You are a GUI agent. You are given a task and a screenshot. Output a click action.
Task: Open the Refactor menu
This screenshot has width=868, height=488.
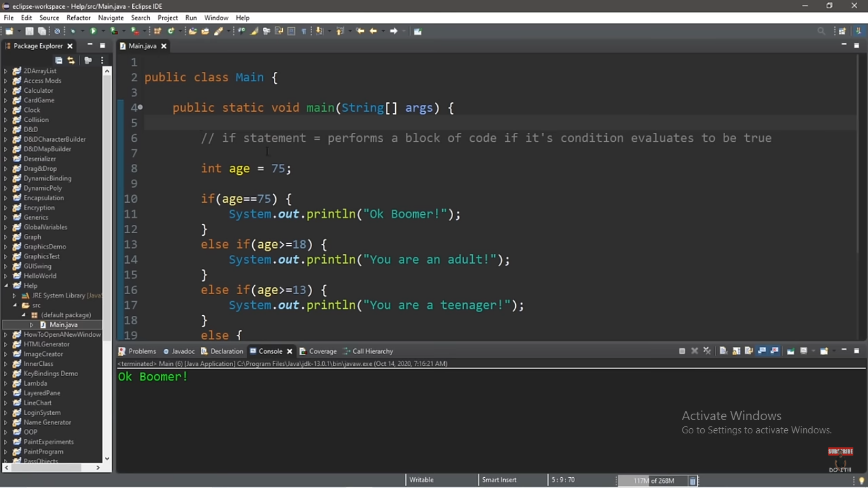click(79, 18)
